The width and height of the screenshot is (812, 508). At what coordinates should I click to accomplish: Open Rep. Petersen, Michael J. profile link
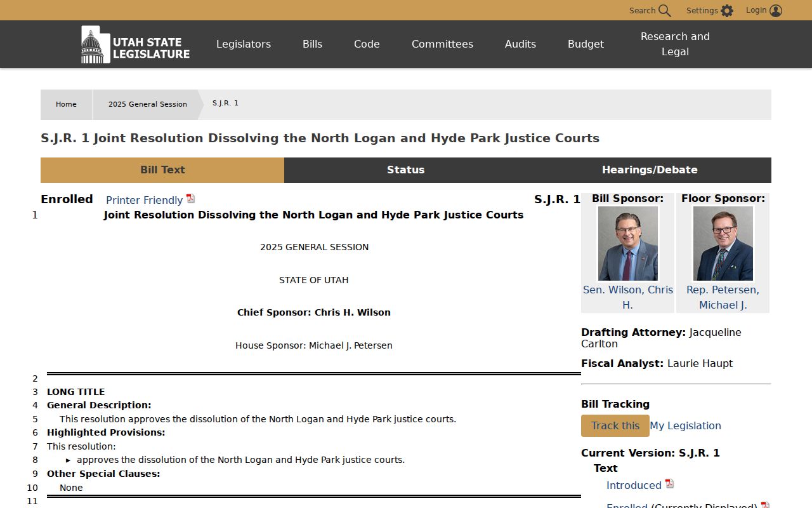click(723, 297)
